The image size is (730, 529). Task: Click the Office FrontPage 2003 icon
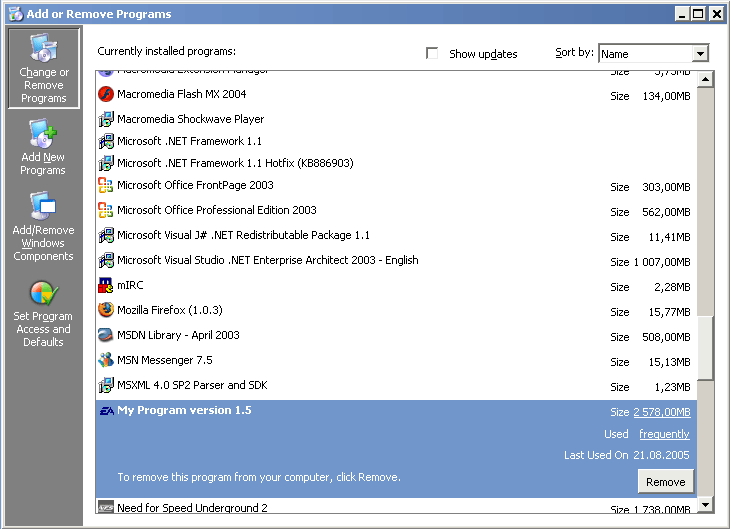point(106,185)
